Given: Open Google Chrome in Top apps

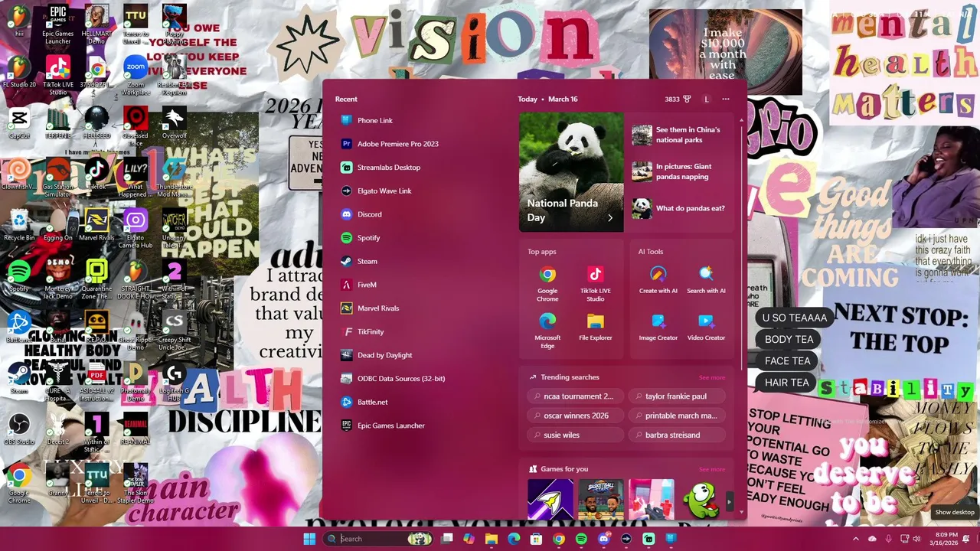Looking at the screenshot, I should point(547,283).
